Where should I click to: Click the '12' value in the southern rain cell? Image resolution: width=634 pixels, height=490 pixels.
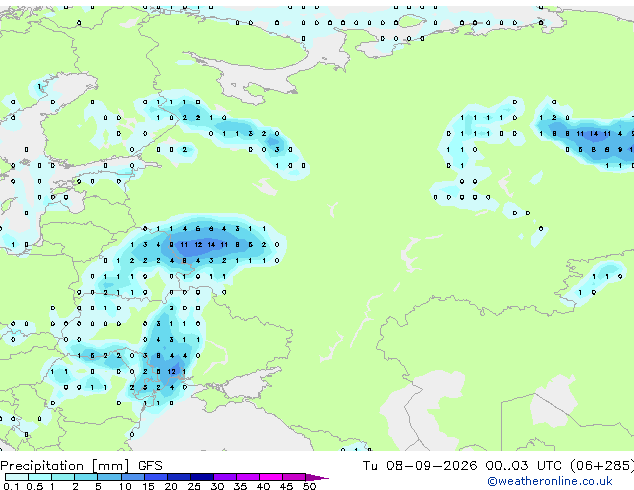click(x=171, y=372)
